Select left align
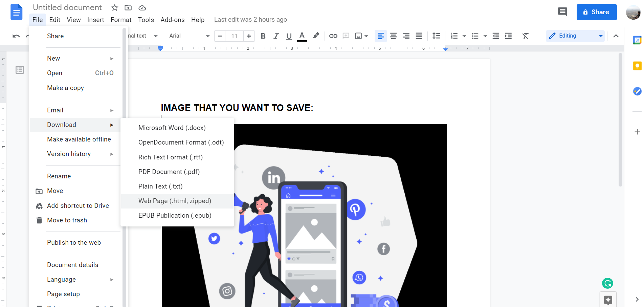Screen dimensions: 644x307 coord(381,36)
